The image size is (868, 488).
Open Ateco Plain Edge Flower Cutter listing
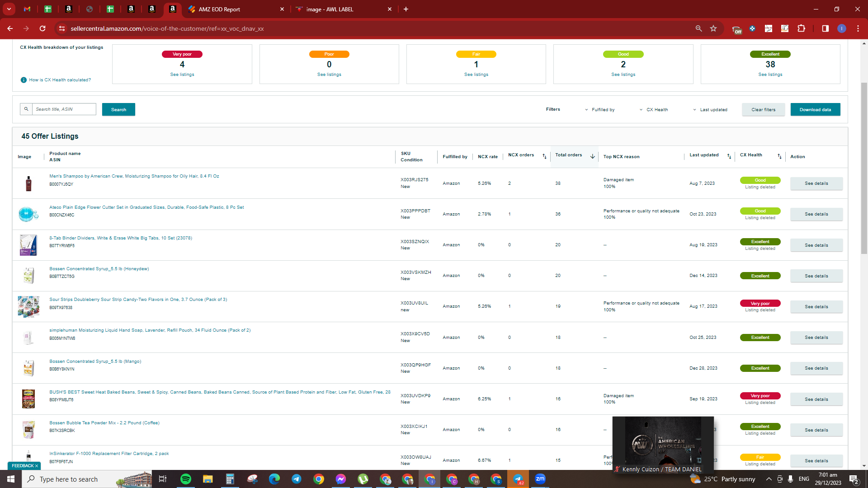(x=146, y=207)
